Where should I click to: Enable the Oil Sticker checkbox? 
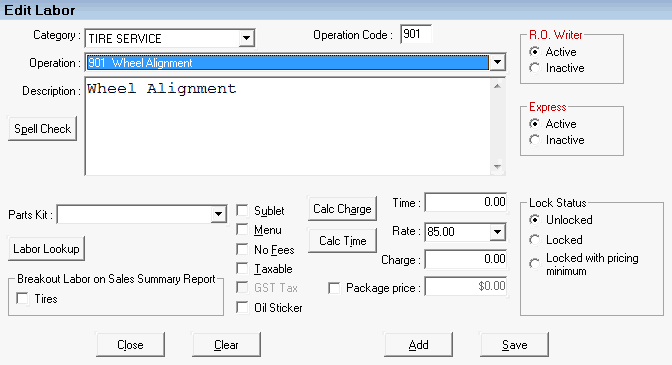(x=242, y=307)
